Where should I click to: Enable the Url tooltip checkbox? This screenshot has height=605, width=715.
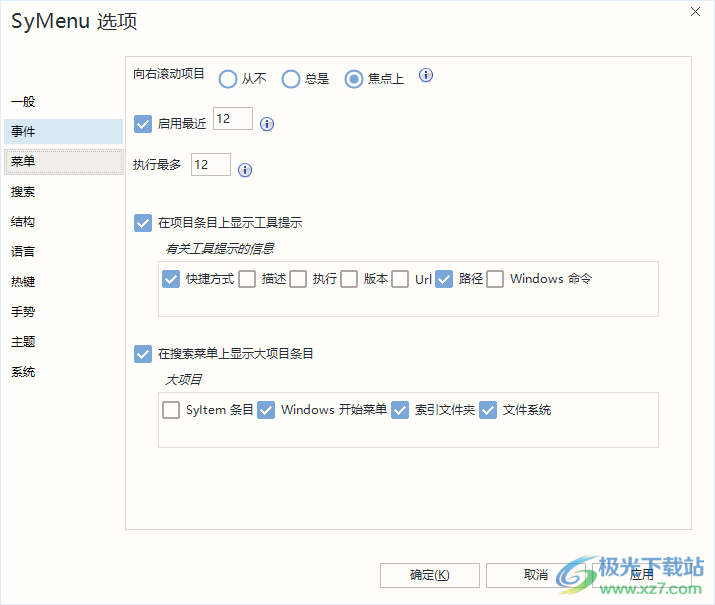coord(400,279)
